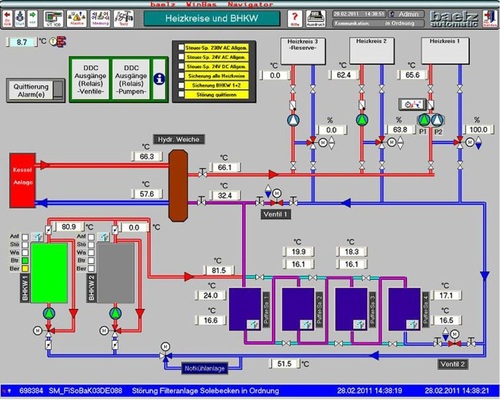Click BHKW 1 trend icon above green unit
The image size is (500, 400).
[37, 237]
